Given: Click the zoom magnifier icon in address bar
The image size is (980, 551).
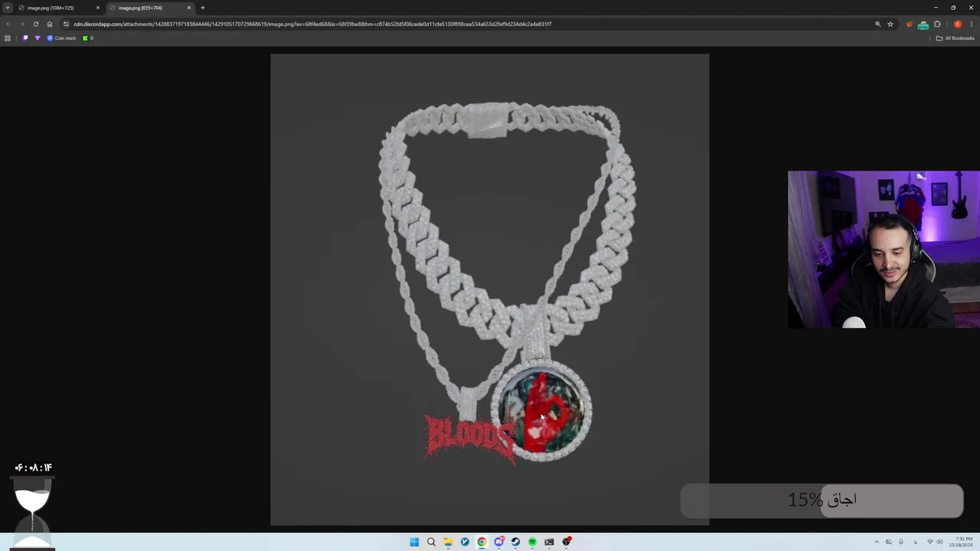Looking at the screenshot, I should (x=878, y=24).
